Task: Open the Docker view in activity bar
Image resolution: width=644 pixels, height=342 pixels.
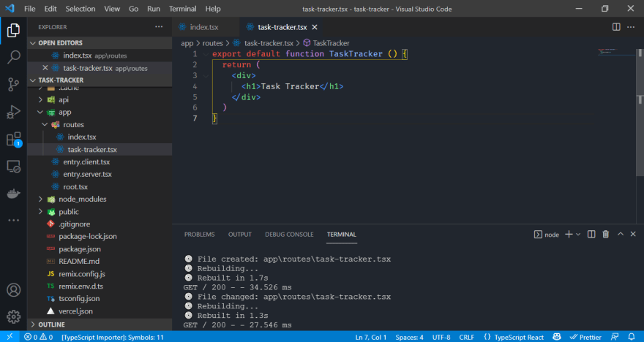Action: tap(13, 194)
